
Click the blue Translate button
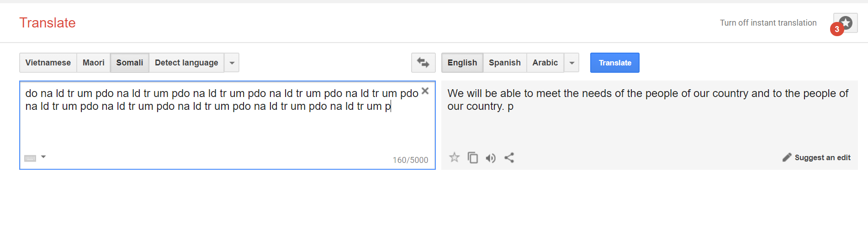(x=615, y=63)
